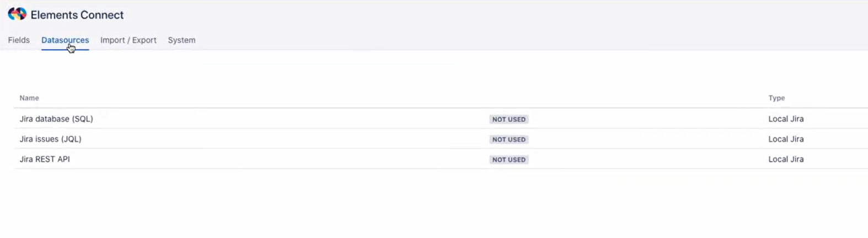The image size is (868, 238).
Task: Select the Datasources tab
Action: pyautogui.click(x=65, y=40)
